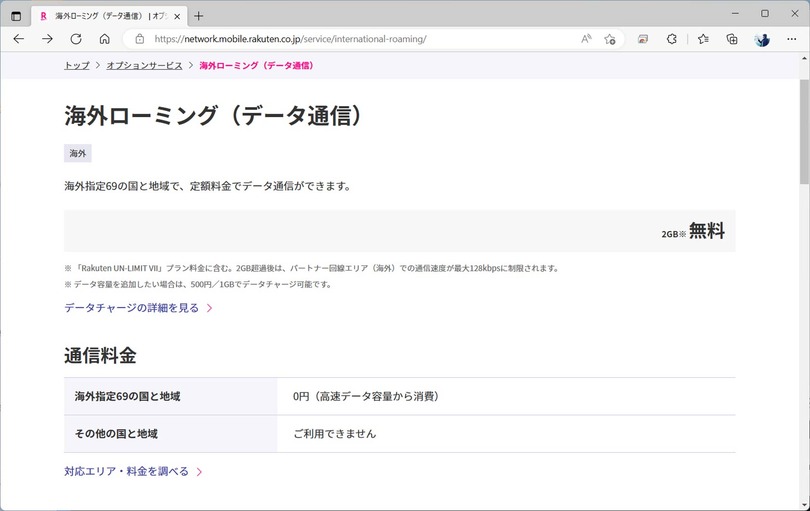Click the 500円/1GB data charge footnote
The width and height of the screenshot is (810, 511).
click(198, 284)
